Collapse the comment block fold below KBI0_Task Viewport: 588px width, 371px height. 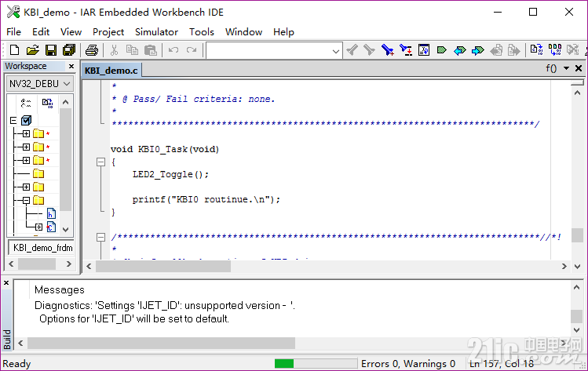click(100, 237)
